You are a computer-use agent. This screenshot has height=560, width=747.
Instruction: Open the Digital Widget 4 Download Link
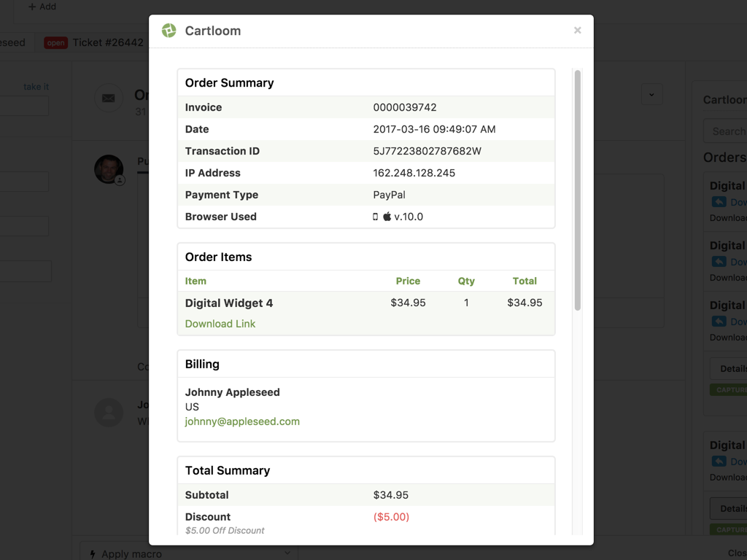point(220,324)
